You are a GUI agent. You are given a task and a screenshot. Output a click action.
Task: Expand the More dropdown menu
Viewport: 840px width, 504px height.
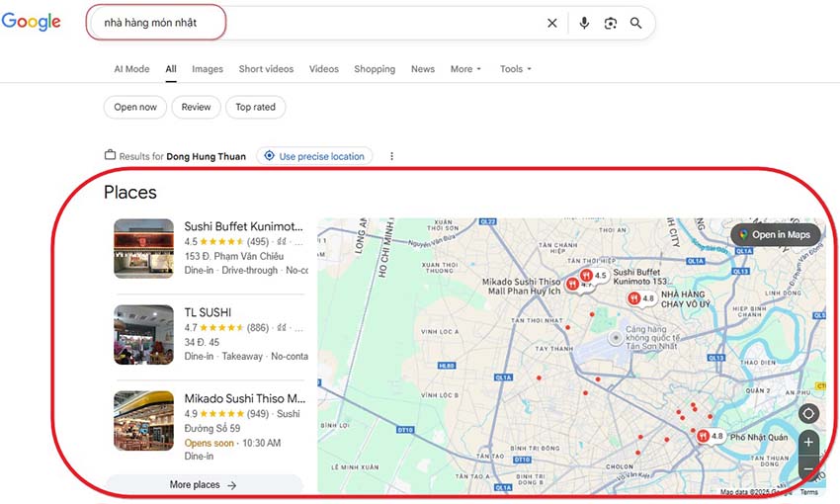pyautogui.click(x=465, y=69)
